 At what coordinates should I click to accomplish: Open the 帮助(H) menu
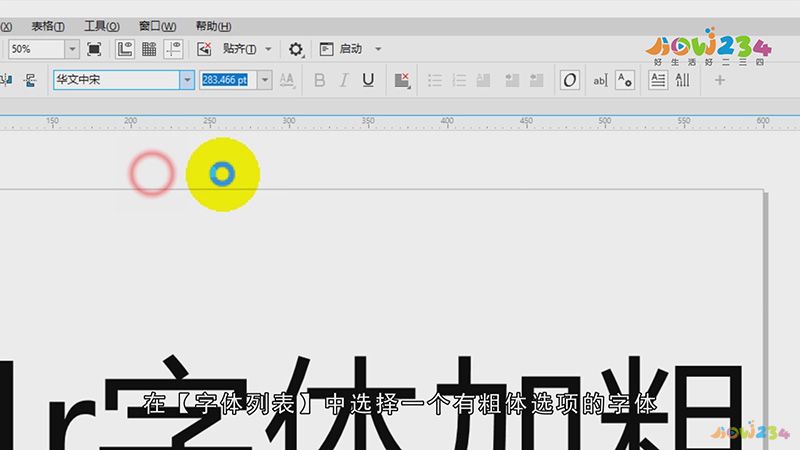point(213,26)
